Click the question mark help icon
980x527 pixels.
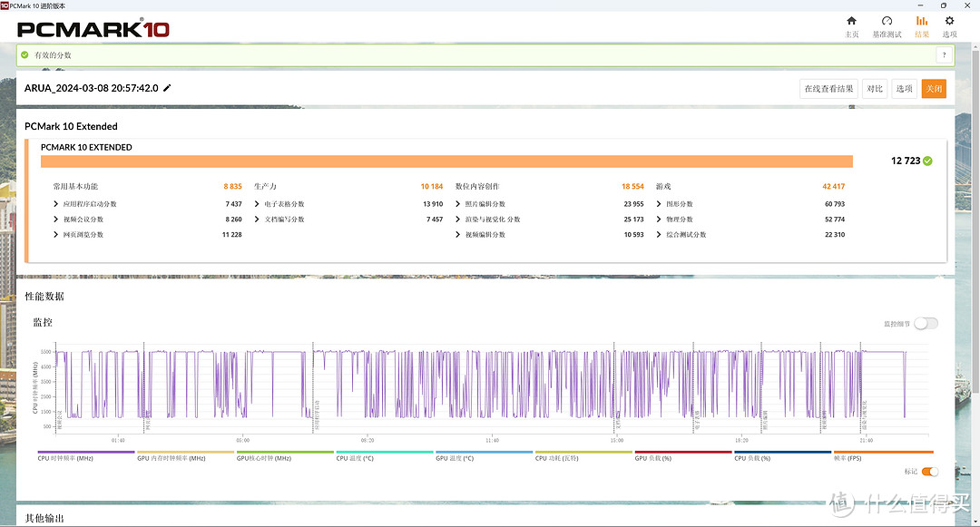point(944,55)
